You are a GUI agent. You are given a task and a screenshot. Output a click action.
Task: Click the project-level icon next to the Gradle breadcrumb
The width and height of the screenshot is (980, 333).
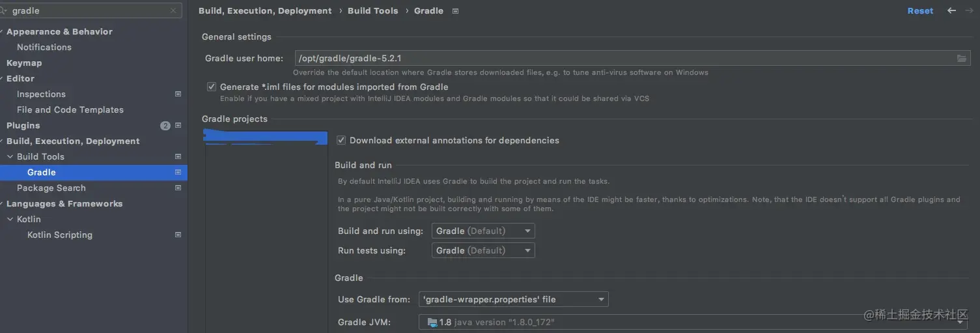tap(455, 11)
